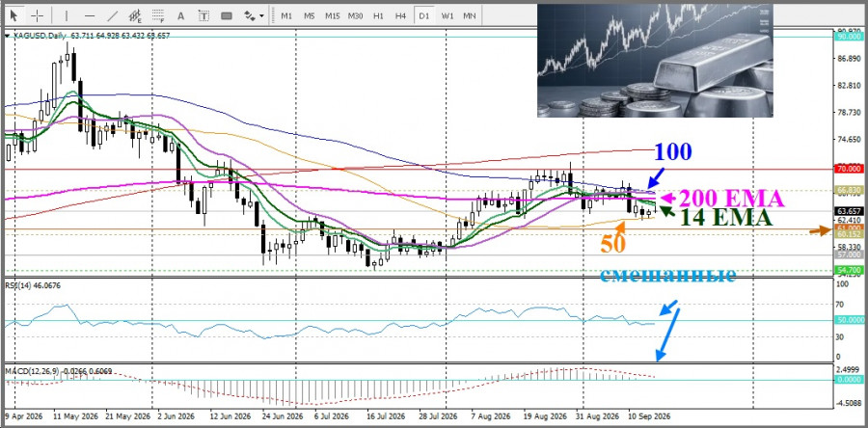Click the RSI(14) 46.0676 indicator label
868x428 pixels.
click(33, 285)
